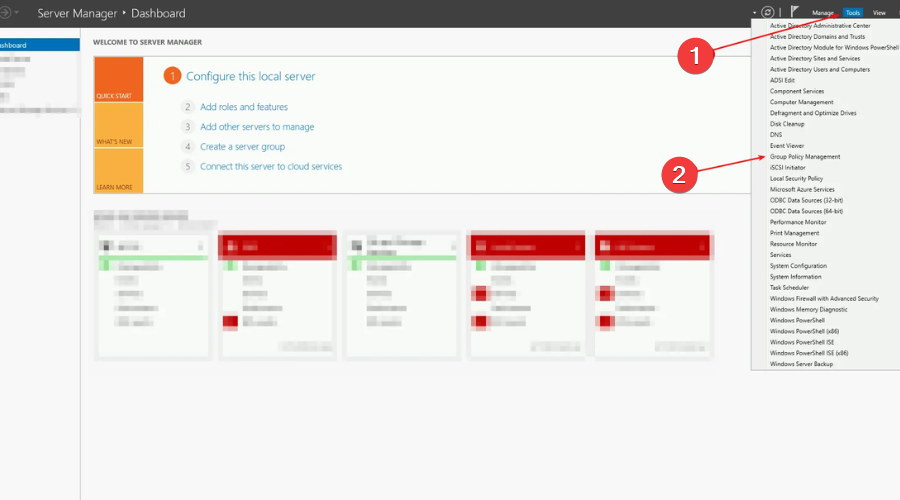Open the View menu
900x500 pixels.
click(x=879, y=13)
